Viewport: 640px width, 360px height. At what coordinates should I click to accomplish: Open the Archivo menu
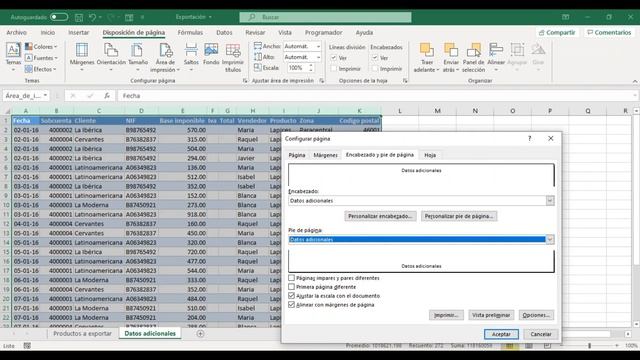[x=16, y=32]
